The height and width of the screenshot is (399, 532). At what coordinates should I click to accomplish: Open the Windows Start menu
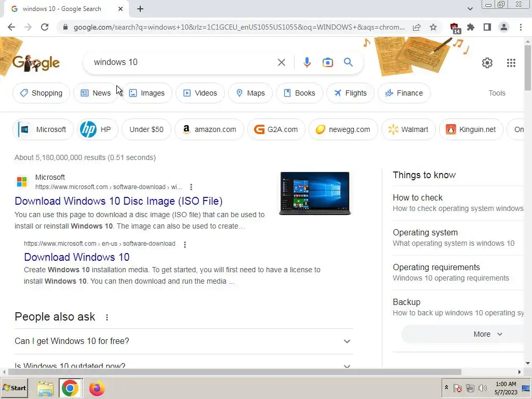pos(14,388)
